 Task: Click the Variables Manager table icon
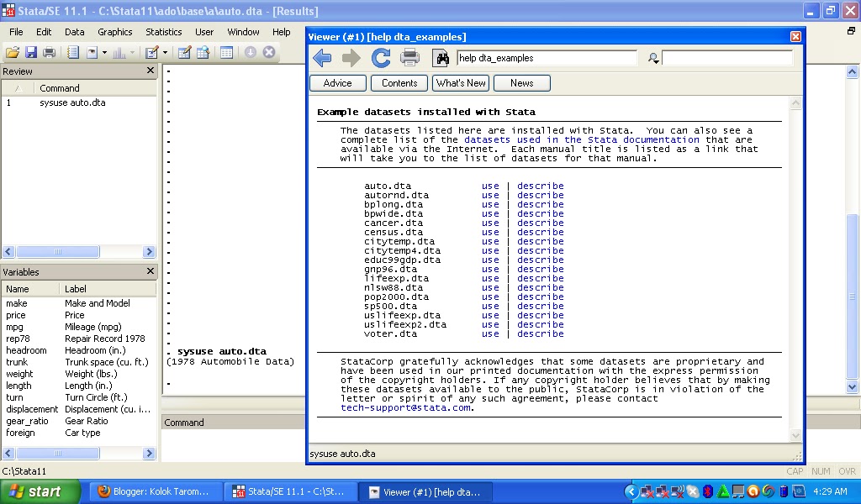[x=226, y=53]
